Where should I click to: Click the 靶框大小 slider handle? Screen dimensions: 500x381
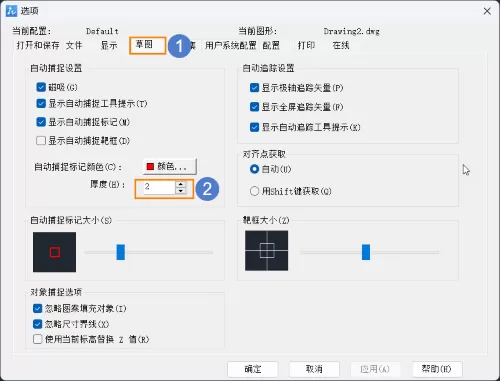(x=366, y=252)
